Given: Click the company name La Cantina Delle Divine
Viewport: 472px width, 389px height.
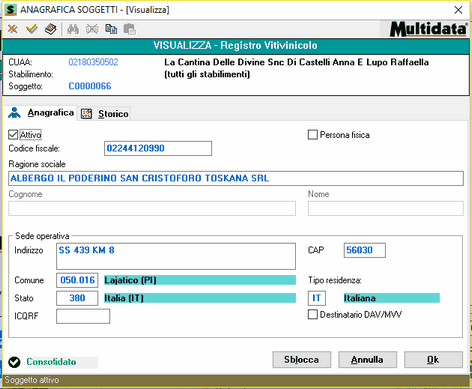Looking at the screenshot, I should [x=296, y=62].
